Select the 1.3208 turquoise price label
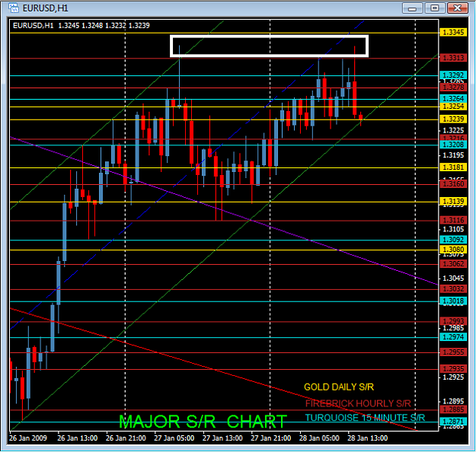The height and width of the screenshot is (452, 476). coord(453,145)
